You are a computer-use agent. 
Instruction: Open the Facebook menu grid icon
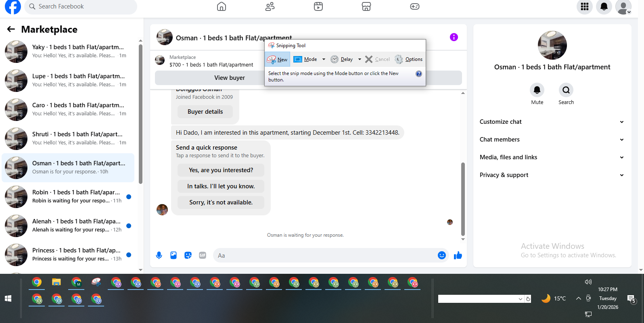click(x=585, y=6)
